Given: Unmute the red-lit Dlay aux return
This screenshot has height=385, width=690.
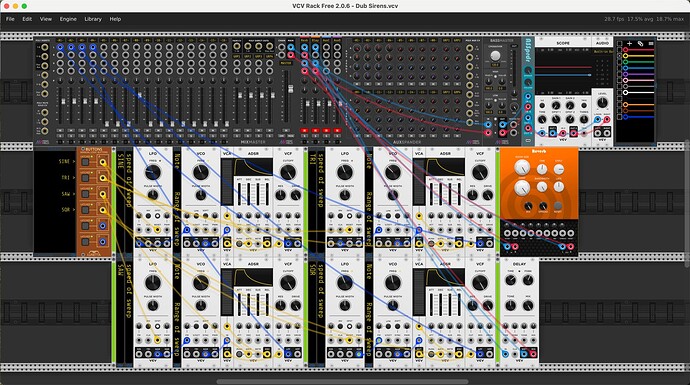Looking at the screenshot, I should pyautogui.click(x=316, y=130).
